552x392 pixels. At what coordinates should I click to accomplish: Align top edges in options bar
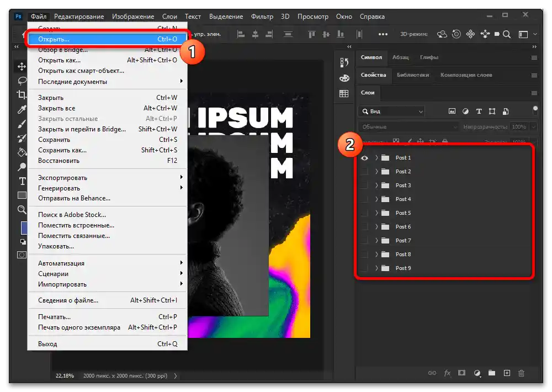[x=311, y=34]
